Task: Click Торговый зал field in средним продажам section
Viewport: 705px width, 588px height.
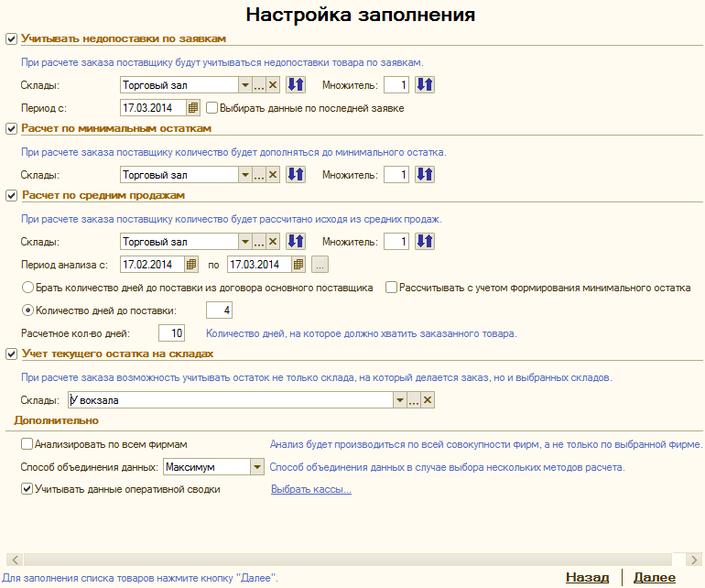Action: pyautogui.click(x=179, y=242)
